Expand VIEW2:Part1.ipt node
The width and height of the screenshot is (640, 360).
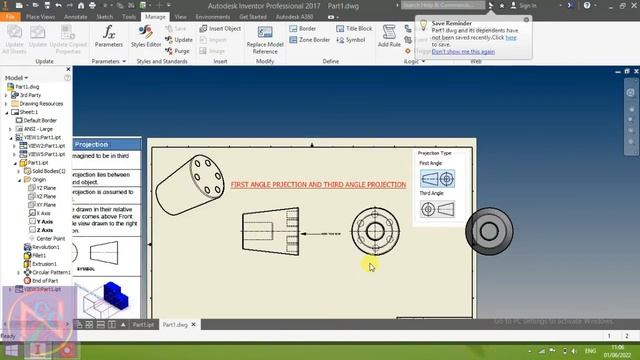15,146
